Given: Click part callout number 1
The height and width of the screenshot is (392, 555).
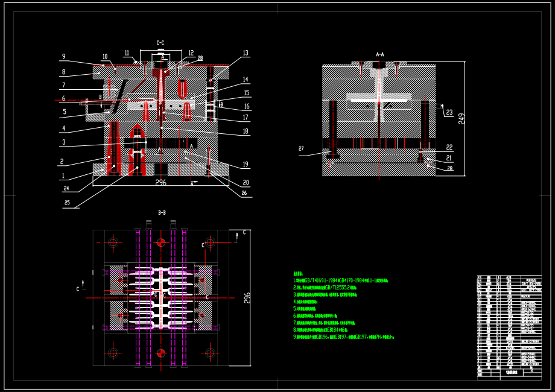Looking at the screenshot, I should coord(63,175).
